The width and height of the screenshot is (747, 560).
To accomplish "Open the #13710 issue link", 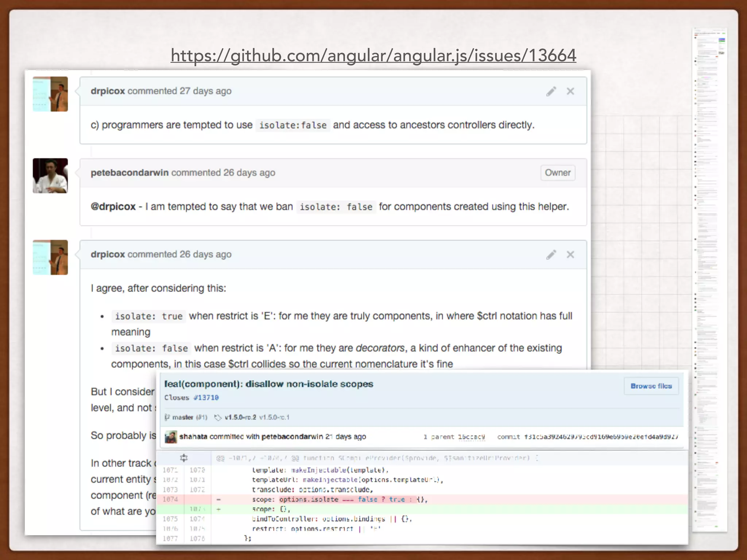I will (x=206, y=397).
